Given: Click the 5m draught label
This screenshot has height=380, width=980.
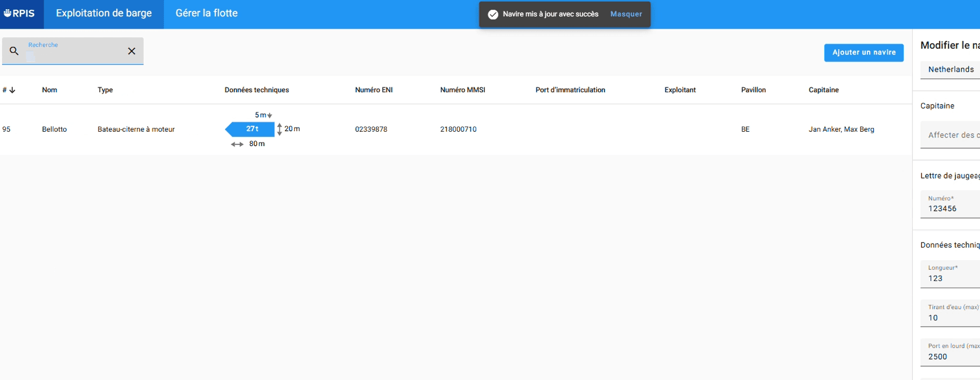Looking at the screenshot, I should (260, 115).
